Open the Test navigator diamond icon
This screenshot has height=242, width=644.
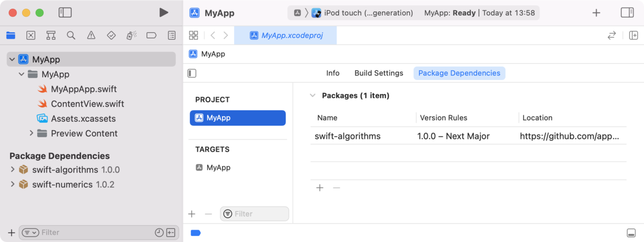click(111, 35)
